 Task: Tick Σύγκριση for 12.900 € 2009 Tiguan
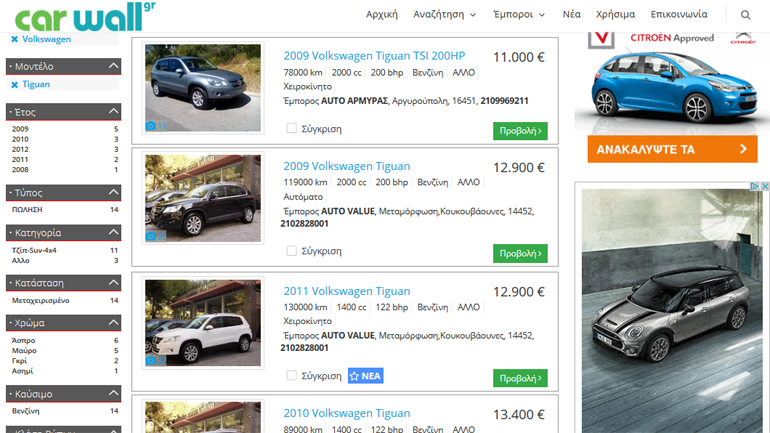coord(291,251)
